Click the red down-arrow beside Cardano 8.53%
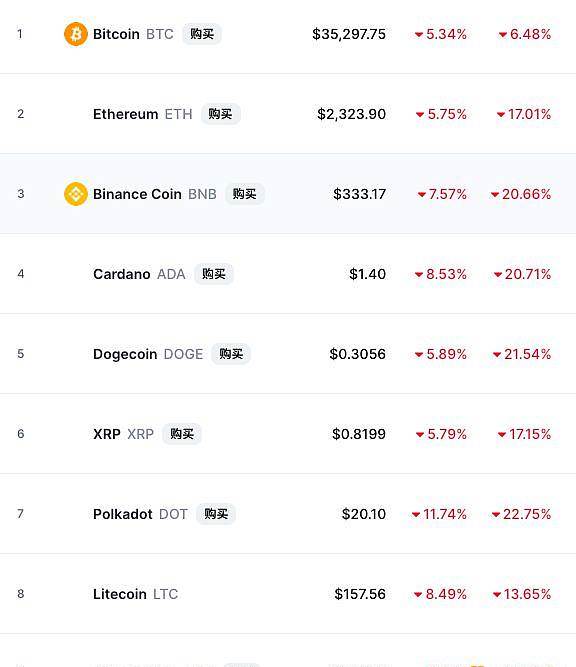Image resolution: width=576 pixels, height=667 pixels. click(419, 274)
